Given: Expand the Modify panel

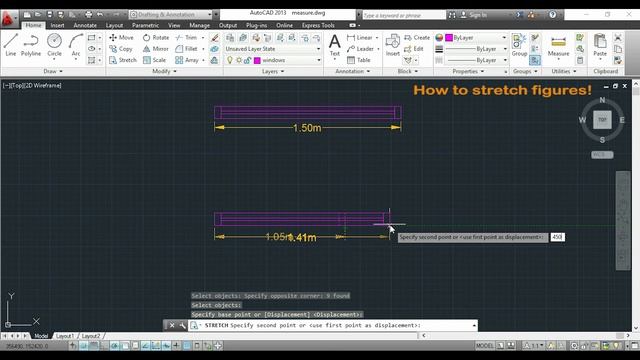Looking at the screenshot, I should point(164,71).
